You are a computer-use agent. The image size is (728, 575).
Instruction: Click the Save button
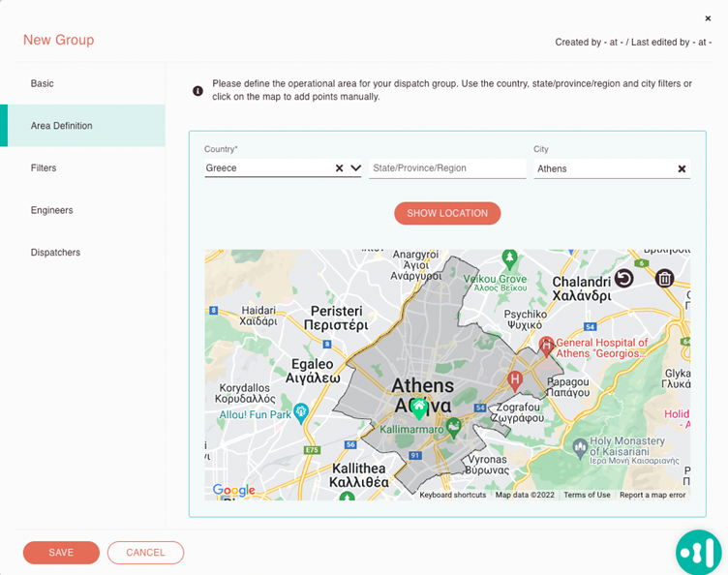pos(61,553)
